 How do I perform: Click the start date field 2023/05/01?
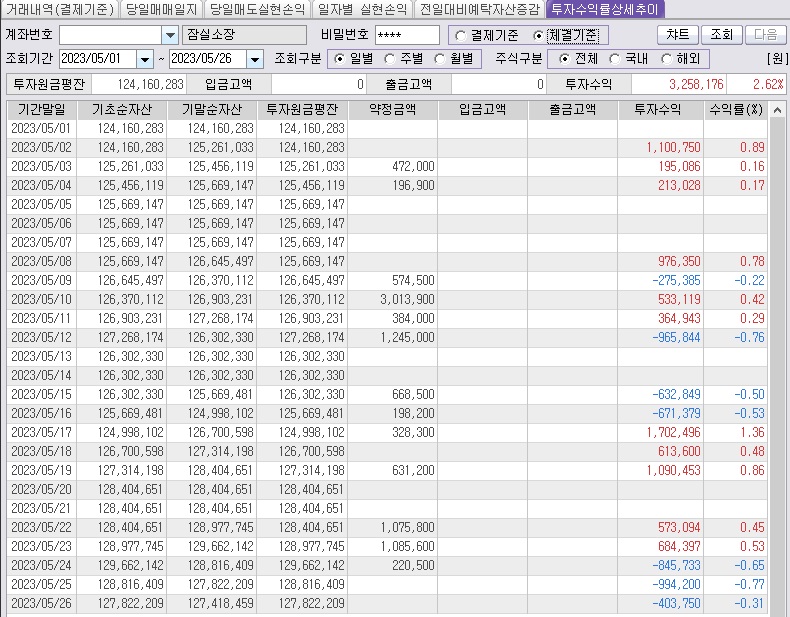click(98, 59)
